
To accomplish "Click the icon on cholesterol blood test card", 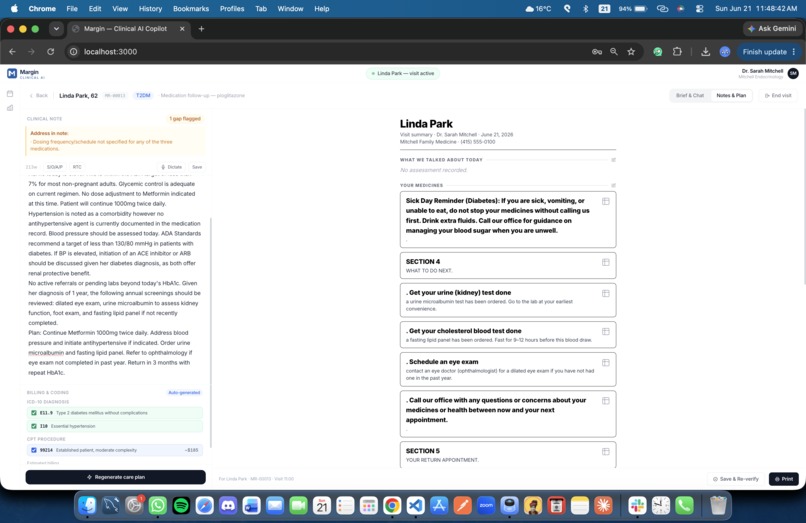I will tap(606, 331).
